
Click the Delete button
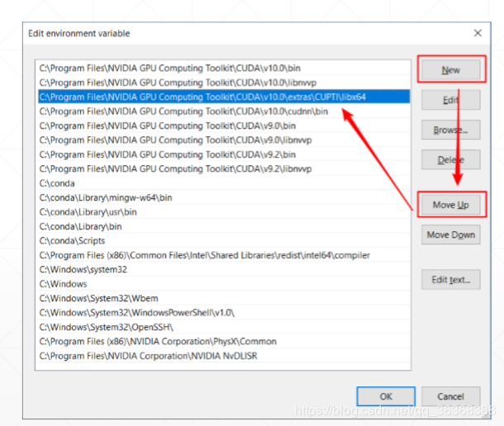pos(450,159)
